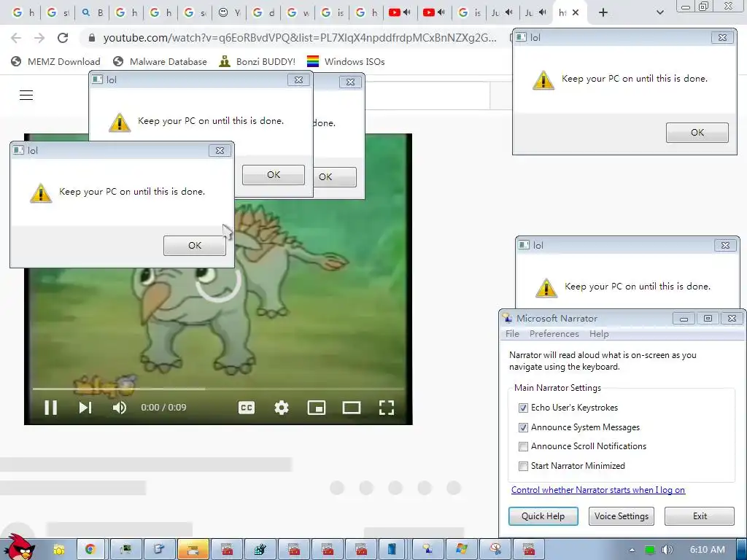
Task: Open the MEMZ Download bookmark
Action: [55, 61]
